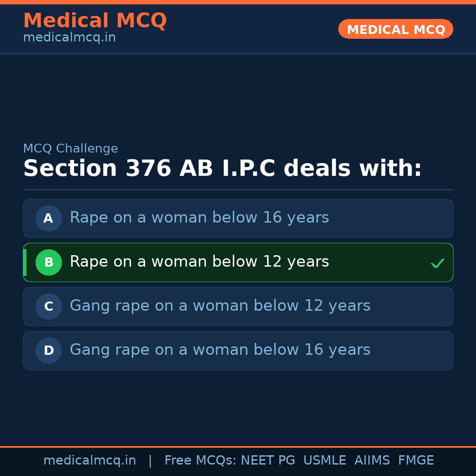This screenshot has height=476, width=476.
Task: Choose the letter C option circle
Action: coord(48,306)
